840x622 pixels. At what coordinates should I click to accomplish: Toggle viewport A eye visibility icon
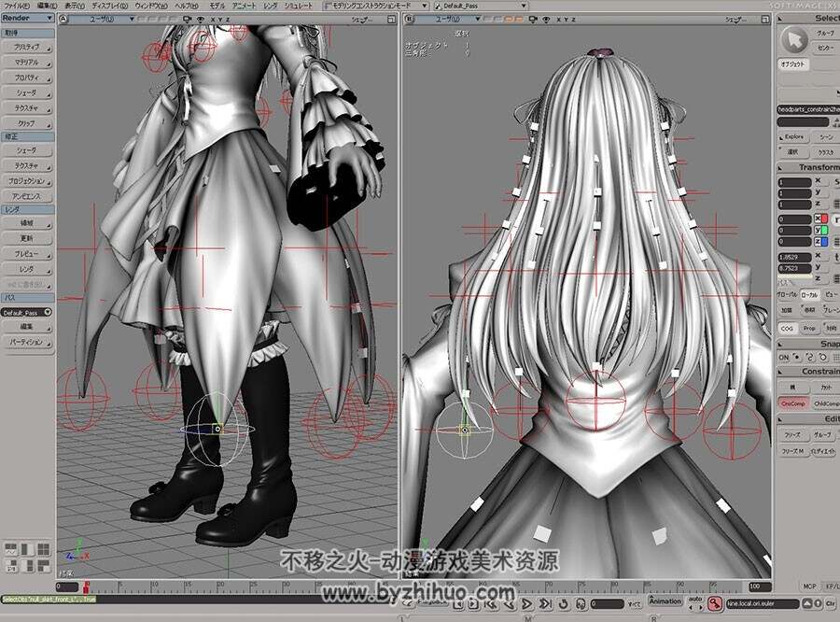(x=201, y=19)
